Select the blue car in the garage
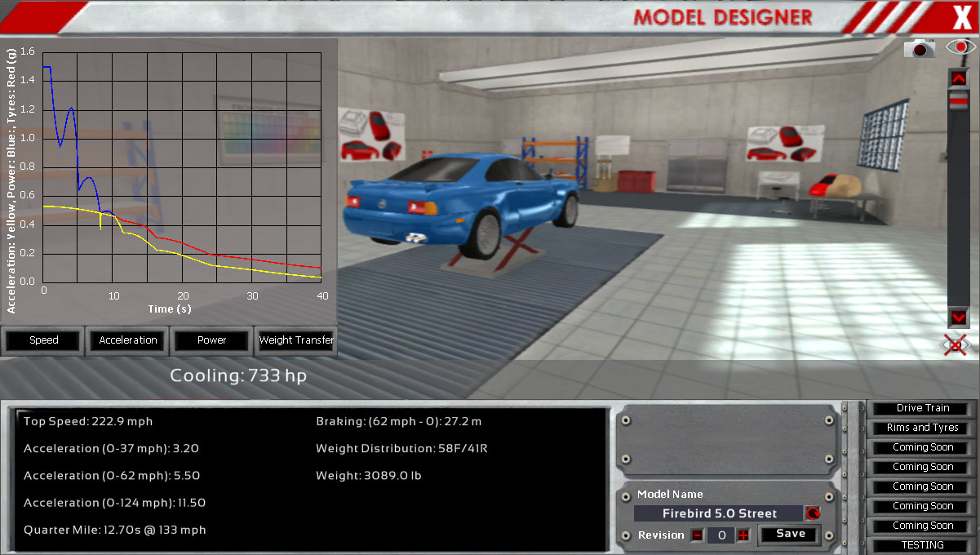 [x=460, y=204]
